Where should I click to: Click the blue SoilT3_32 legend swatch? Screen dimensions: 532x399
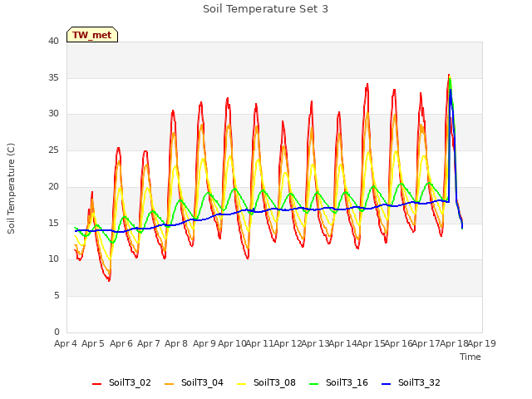(x=386, y=384)
